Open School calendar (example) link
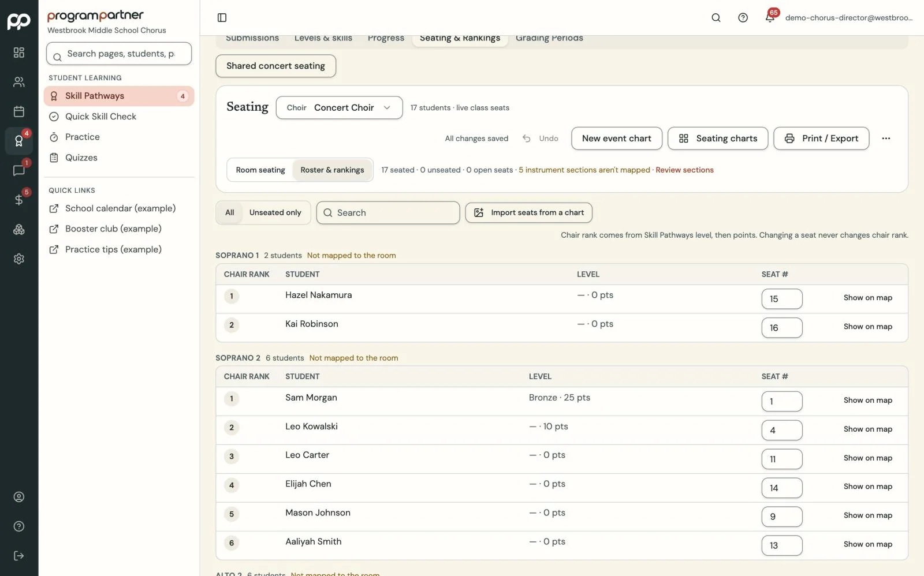This screenshot has height=576, width=924. (x=119, y=208)
